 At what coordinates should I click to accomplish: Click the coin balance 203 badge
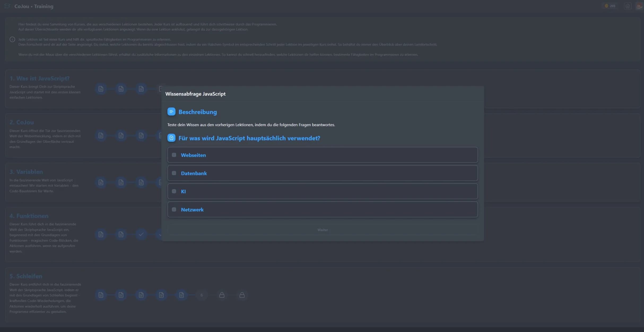(x=610, y=6)
